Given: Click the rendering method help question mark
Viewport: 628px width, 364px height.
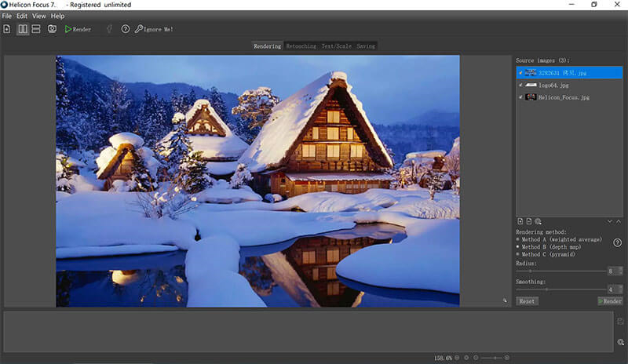Looking at the screenshot, I should pyautogui.click(x=617, y=242).
